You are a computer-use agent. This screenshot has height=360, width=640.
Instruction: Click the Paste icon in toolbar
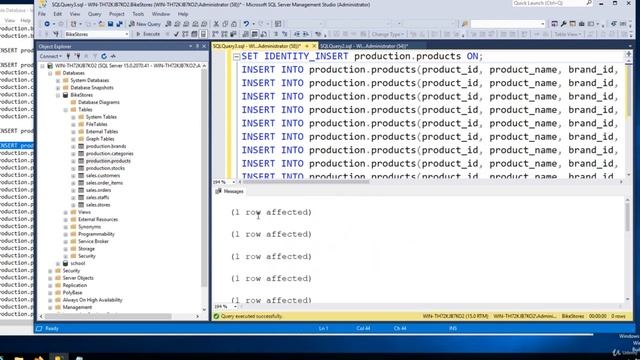(x=234, y=24)
